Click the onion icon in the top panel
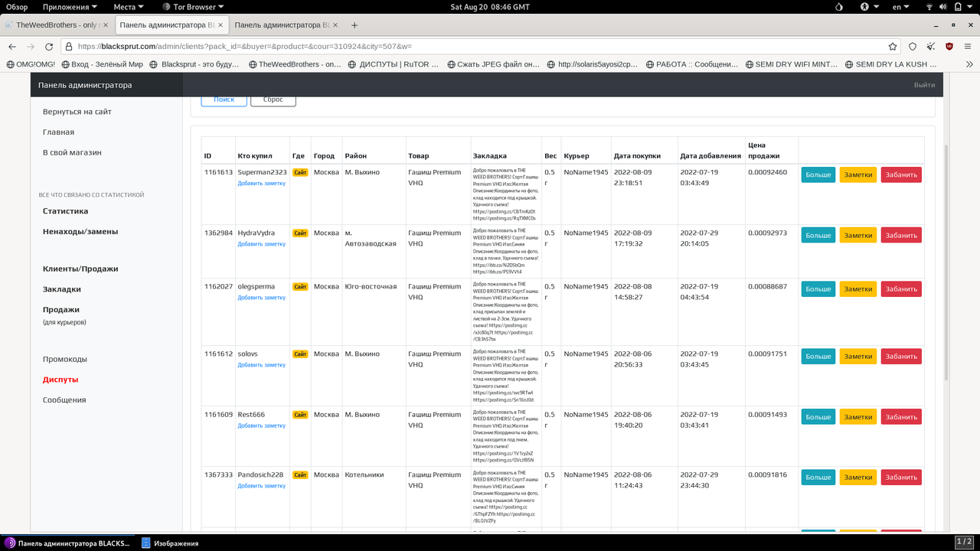The width and height of the screenshot is (980, 551). point(839,7)
